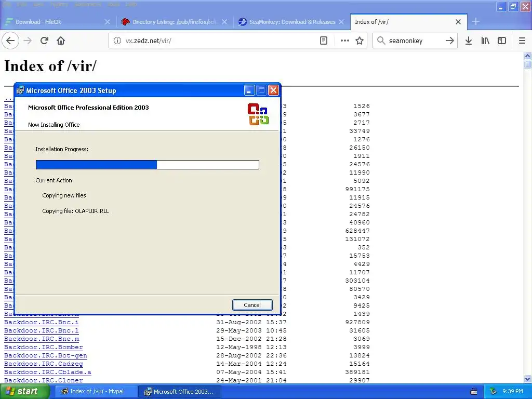
Task: Click the date 31-Aug-2002 15:37
Action: click(251, 322)
